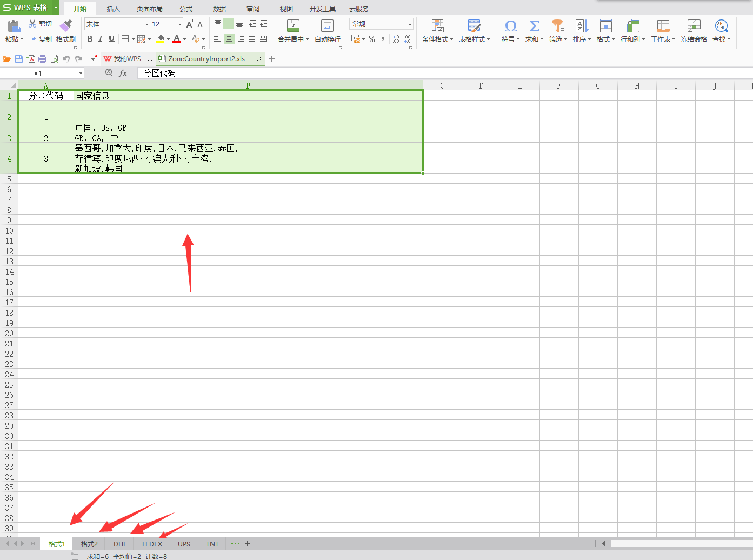Click the 剪切 (Cut) button
The image size is (753, 560).
[41, 24]
